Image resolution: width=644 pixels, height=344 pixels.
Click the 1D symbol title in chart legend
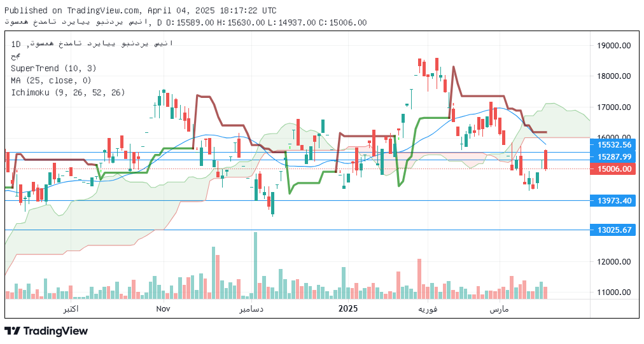coord(92,43)
